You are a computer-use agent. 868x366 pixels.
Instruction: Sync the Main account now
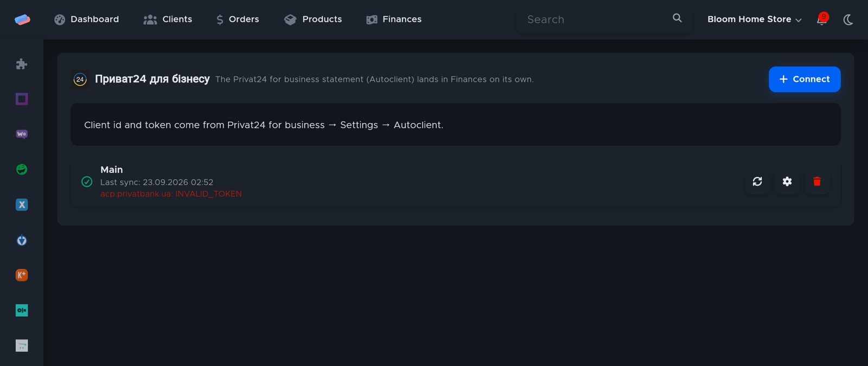(757, 182)
